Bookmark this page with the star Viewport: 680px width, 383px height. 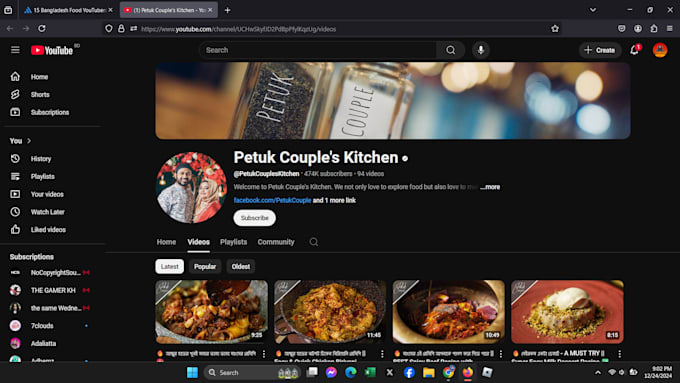click(x=555, y=29)
